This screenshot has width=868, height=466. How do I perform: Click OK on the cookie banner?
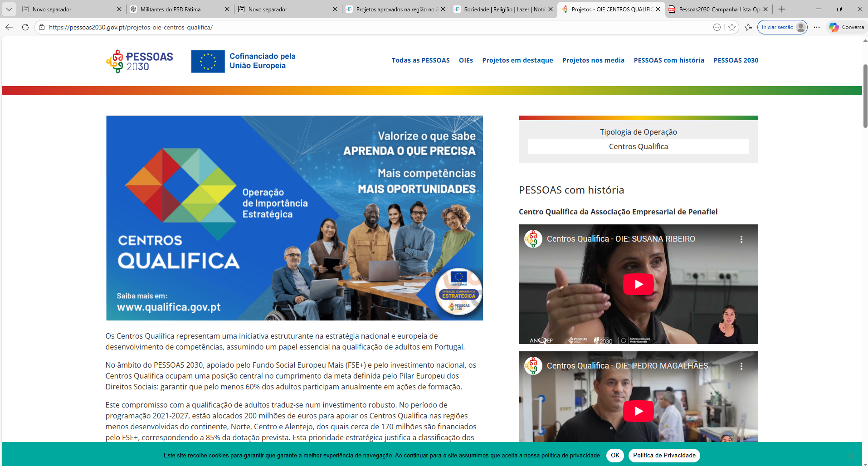615,456
